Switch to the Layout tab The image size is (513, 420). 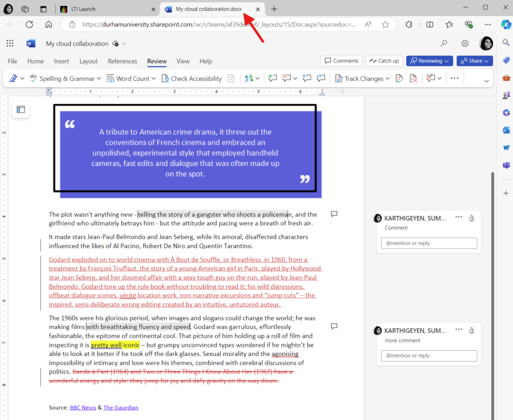[88, 61]
